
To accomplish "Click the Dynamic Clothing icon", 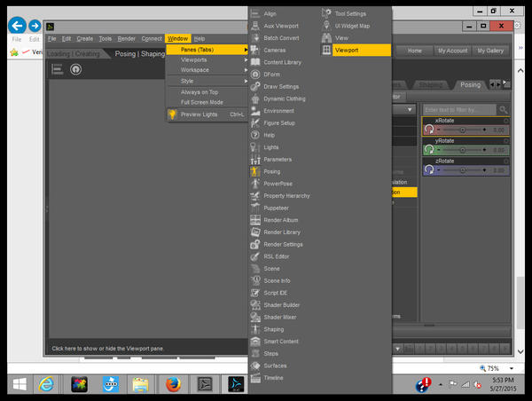I will [255, 98].
